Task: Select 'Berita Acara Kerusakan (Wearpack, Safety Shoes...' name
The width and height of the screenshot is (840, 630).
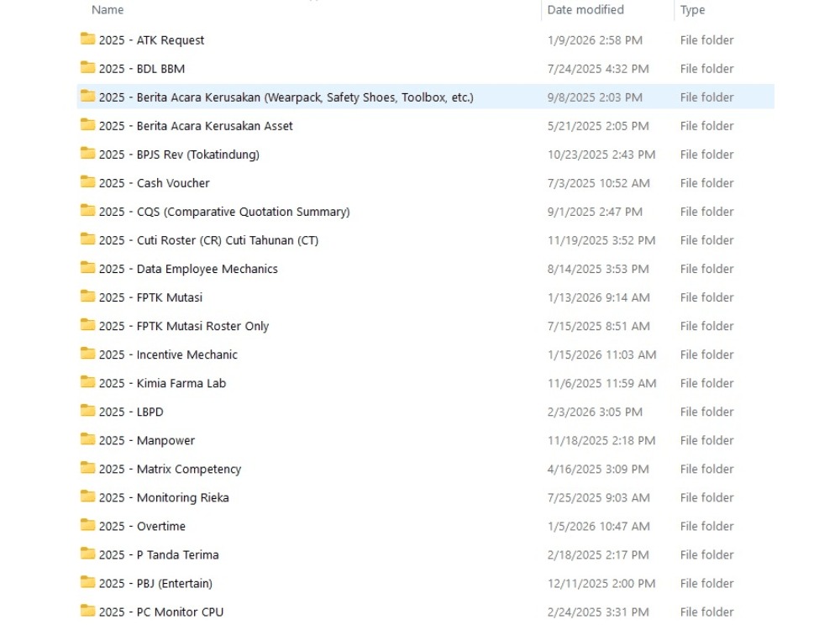Action: pyautogui.click(x=286, y=97)
